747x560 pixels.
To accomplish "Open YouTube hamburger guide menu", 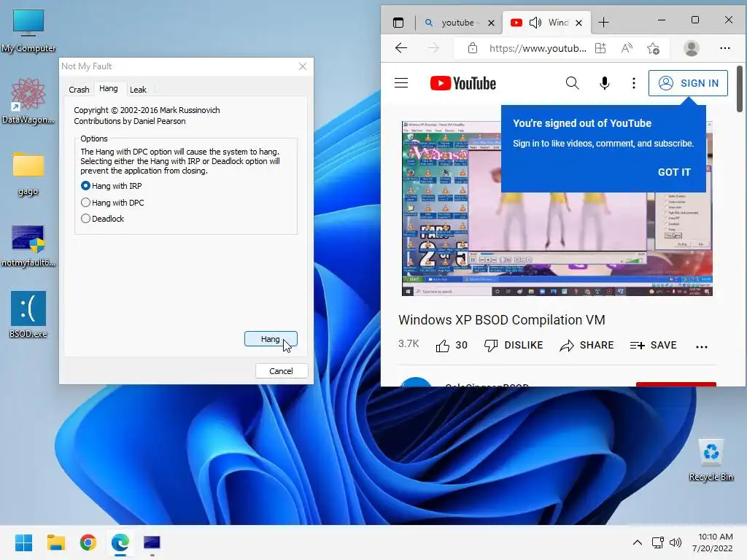I will click(x=401, y=83).
